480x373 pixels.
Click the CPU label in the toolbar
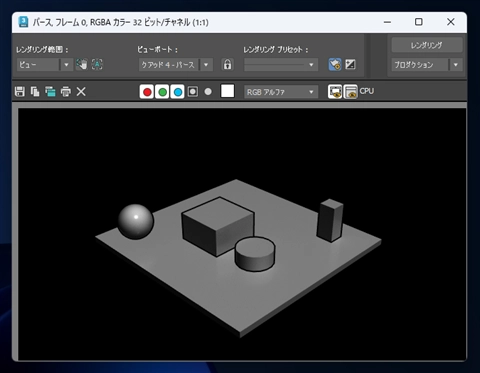click(367, 91)
